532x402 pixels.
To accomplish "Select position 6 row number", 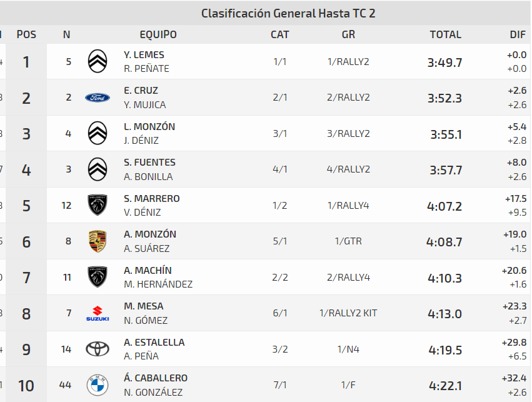I will tap(26, 241).
